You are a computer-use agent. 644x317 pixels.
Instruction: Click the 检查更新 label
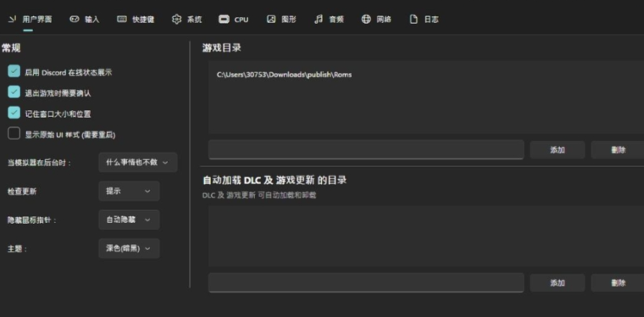pos(22,192)
